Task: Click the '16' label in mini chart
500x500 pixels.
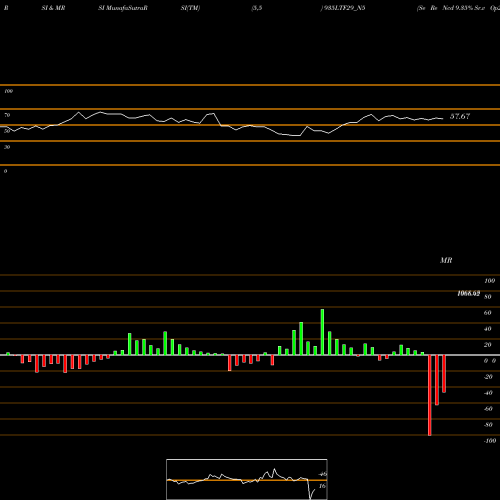Action: tap(322, 486)
